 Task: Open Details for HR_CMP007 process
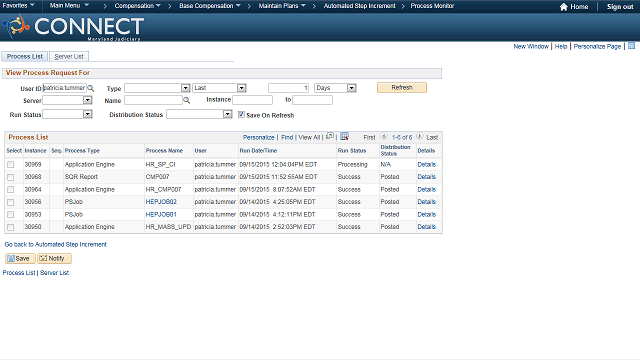click(427, 189)
